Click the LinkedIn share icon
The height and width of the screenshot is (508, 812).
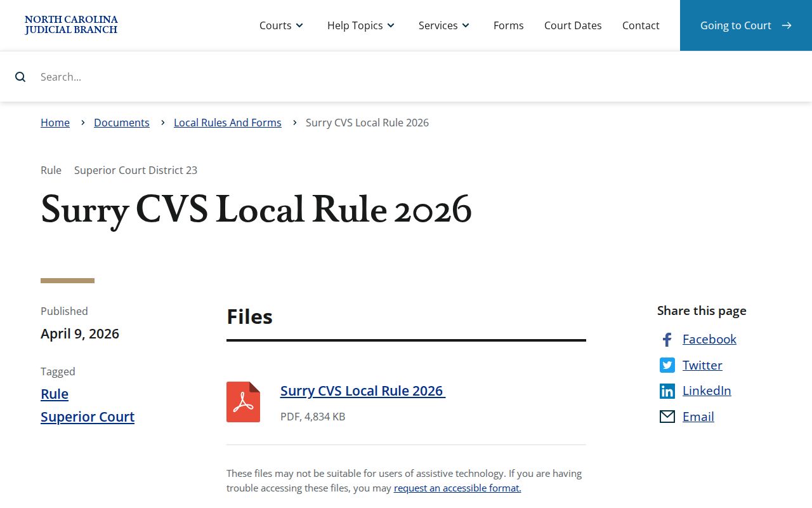coord(667,391)
